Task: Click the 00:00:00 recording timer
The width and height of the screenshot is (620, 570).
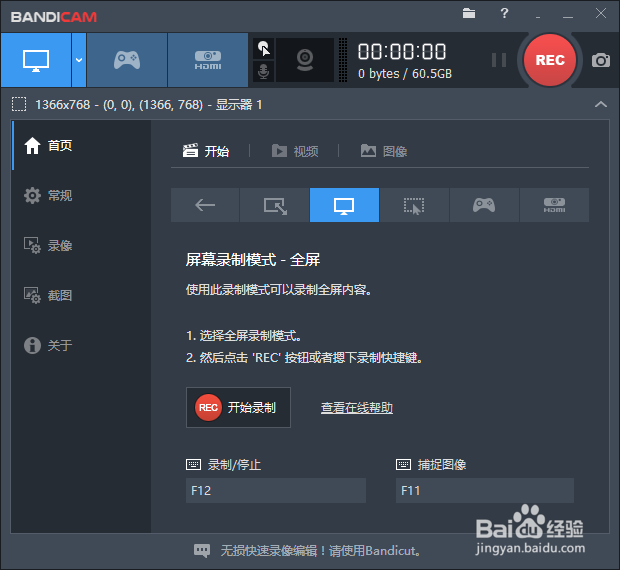Action: point(402,52)
